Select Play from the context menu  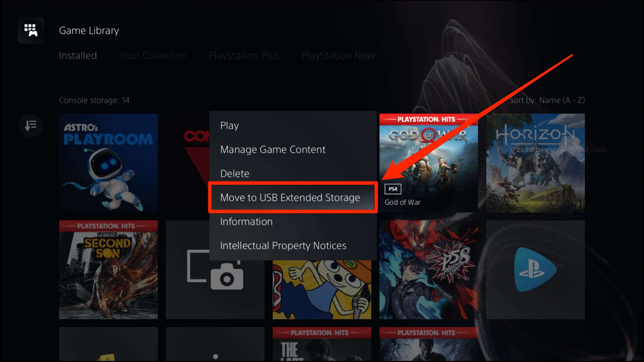point(229,125)
